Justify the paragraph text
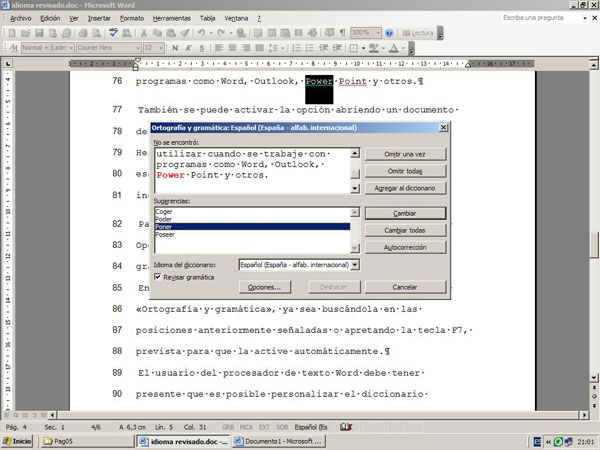 259,48
